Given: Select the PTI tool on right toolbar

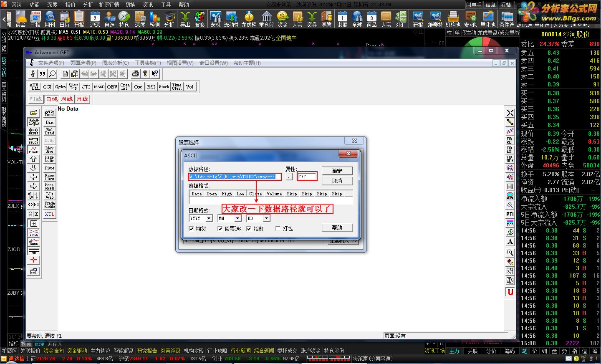Looking at the screenshot, I should 510,214.
